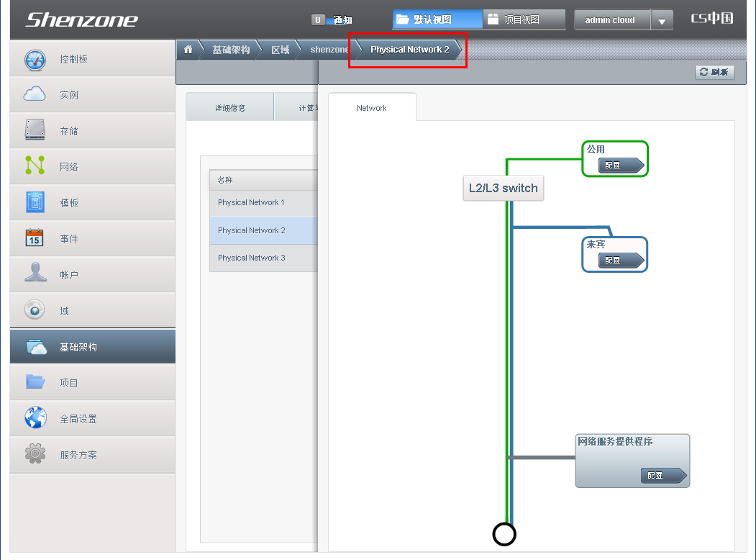Viewport: 756px width, 560px height.
Task: Expand the admin cloud user dropdown arrow
Action: [662, 21]
